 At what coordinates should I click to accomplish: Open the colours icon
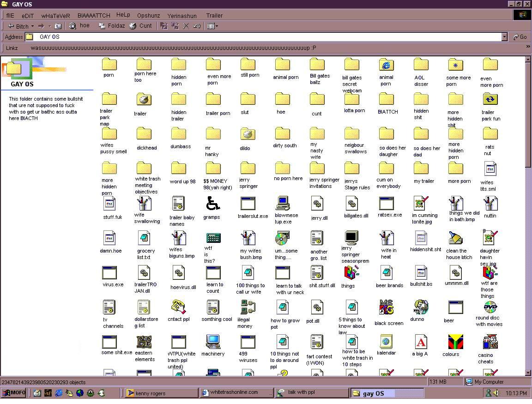[455, 343]
